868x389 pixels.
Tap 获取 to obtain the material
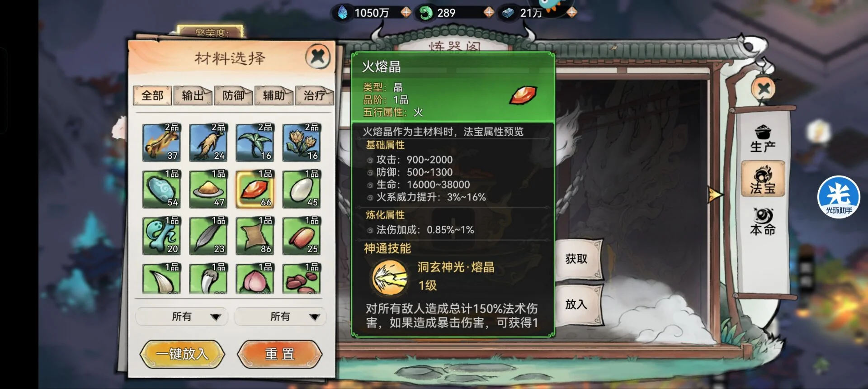click(x=577, y=259)
